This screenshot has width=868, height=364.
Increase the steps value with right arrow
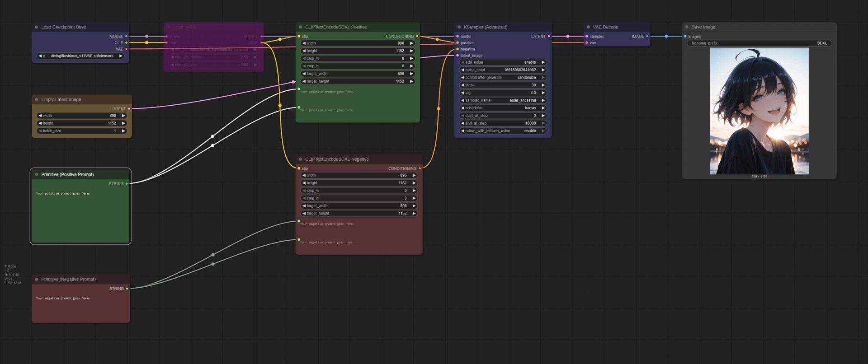point(543,85)
